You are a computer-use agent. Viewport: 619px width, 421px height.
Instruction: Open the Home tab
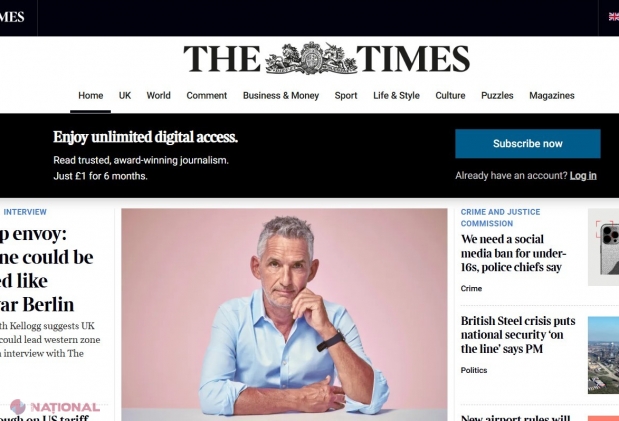(x=90, y=96)
